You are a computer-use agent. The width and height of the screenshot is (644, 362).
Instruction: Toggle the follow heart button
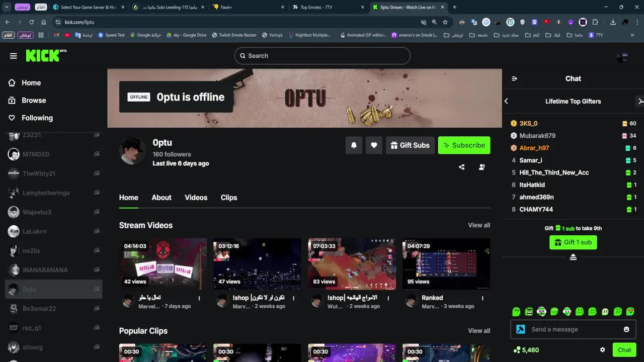tap(374, 145)
